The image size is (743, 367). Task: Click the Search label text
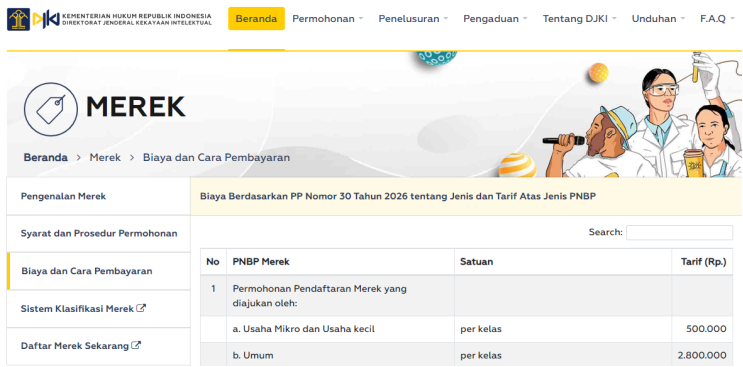click(606, 233)
